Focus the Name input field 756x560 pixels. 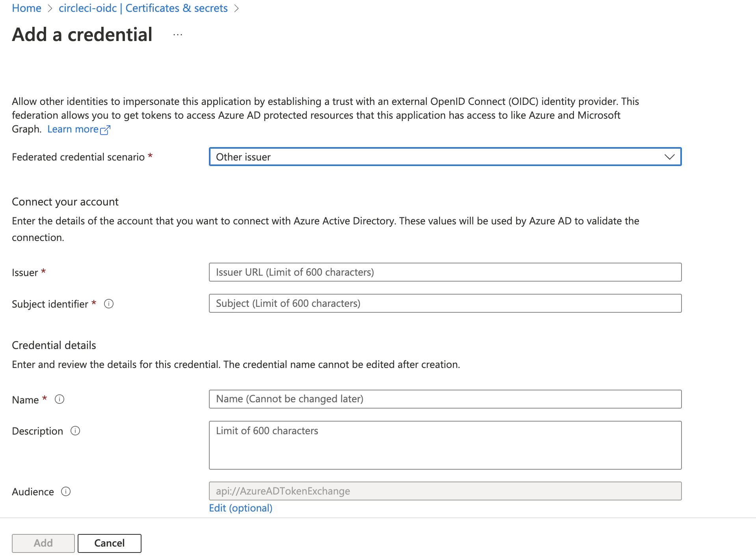point(445,399)
